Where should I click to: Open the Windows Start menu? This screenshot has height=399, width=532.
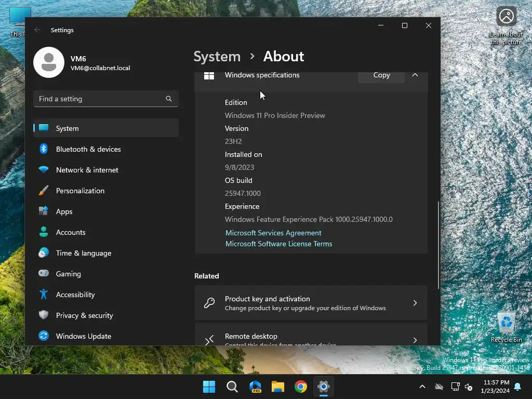point(209,387)
